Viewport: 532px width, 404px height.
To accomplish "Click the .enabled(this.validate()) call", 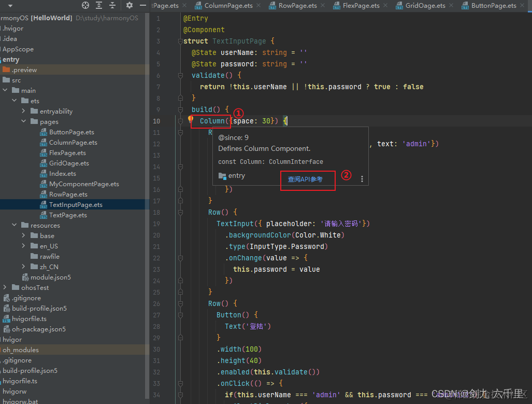I will (268, 372).
